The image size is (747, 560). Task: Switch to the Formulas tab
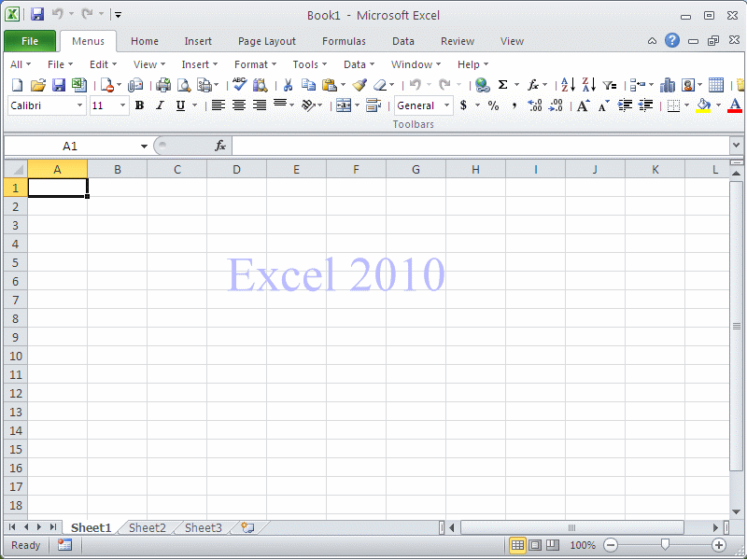[x=344, y=41]
